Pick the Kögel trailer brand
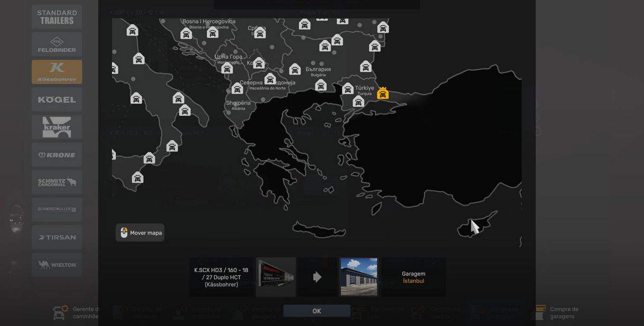 (x=57, y=99)
